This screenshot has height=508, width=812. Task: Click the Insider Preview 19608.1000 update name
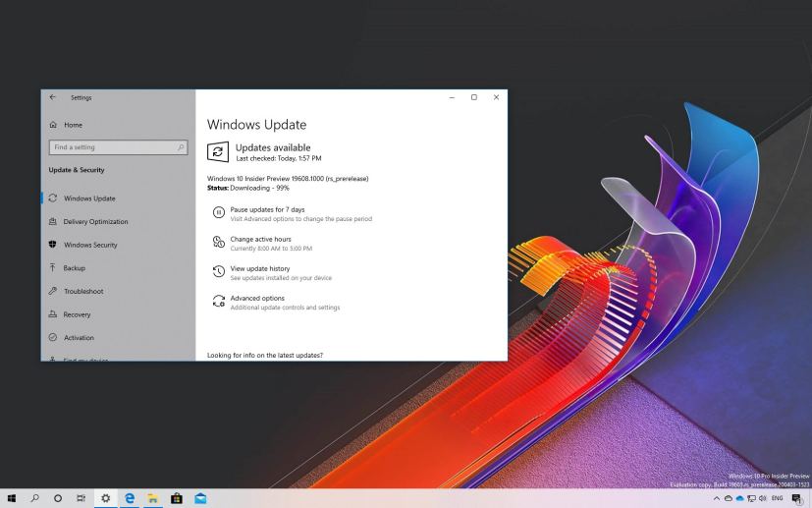click(288, 178)
